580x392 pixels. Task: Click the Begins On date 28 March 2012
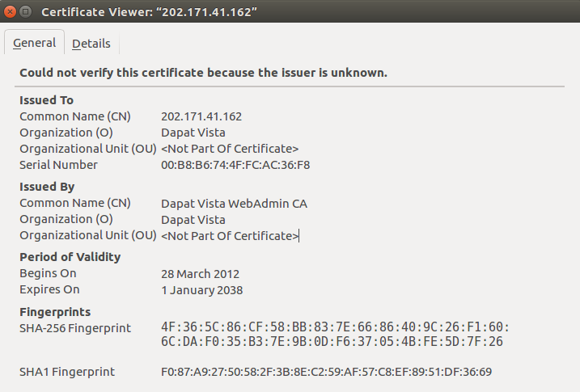(x=200, y=274)
